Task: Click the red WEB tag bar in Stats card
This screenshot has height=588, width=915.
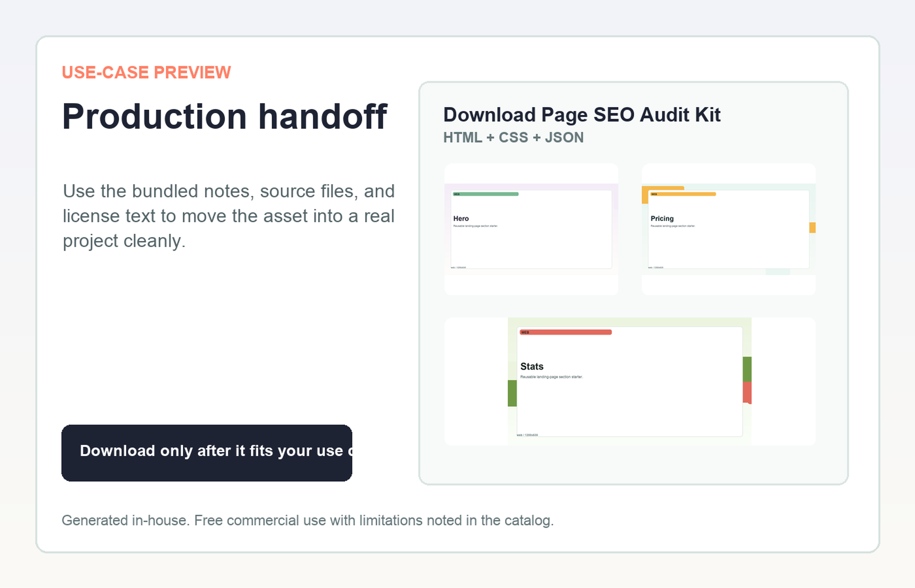Action: point(566,332)
